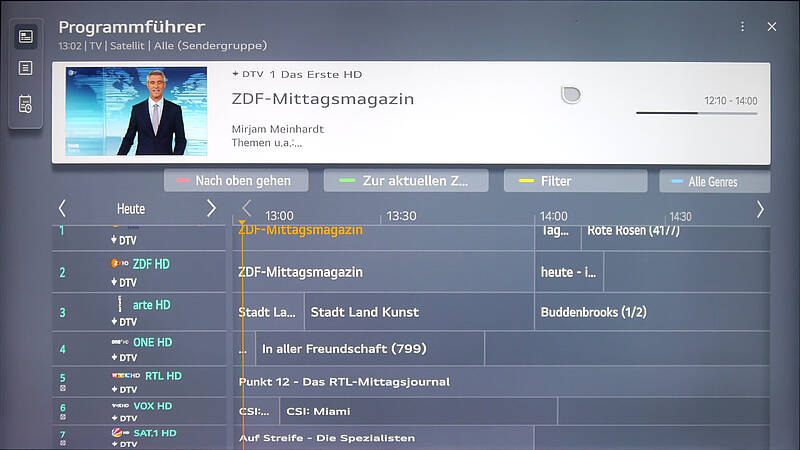Select channel 5 RTL HD

pyautogui.click(x=139, y=382)
